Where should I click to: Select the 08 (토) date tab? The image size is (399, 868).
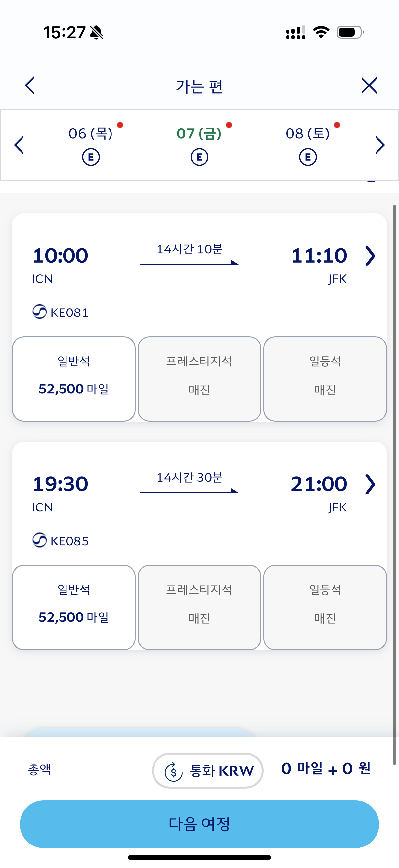[308, 134]
